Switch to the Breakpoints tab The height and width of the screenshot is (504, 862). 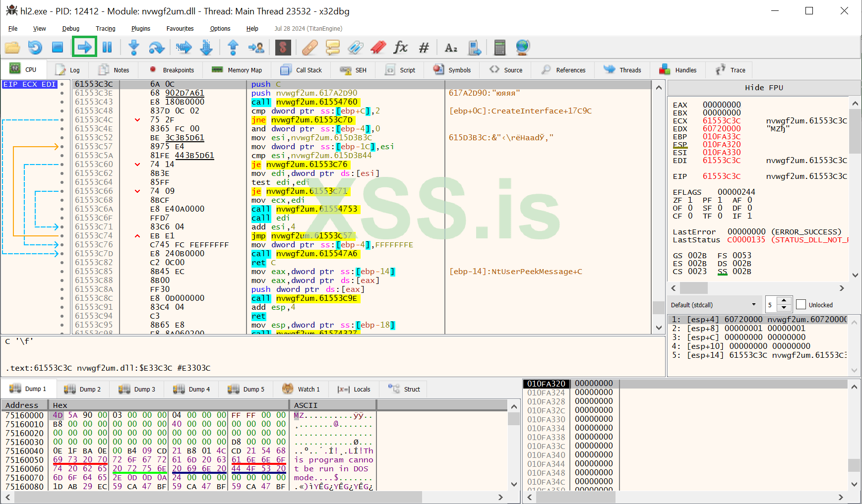[172, 70]
